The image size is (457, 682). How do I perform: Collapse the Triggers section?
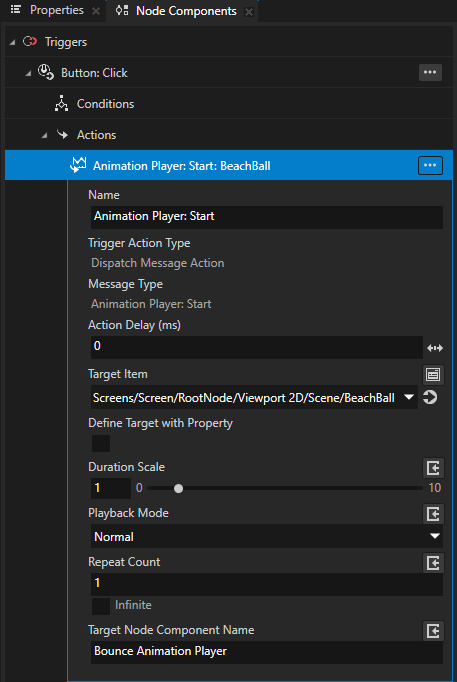tap(12, 42)
